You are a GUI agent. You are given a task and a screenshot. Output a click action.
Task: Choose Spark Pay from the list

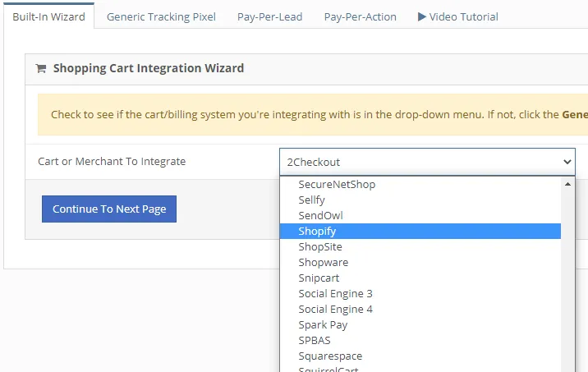(x=420, y=324)
